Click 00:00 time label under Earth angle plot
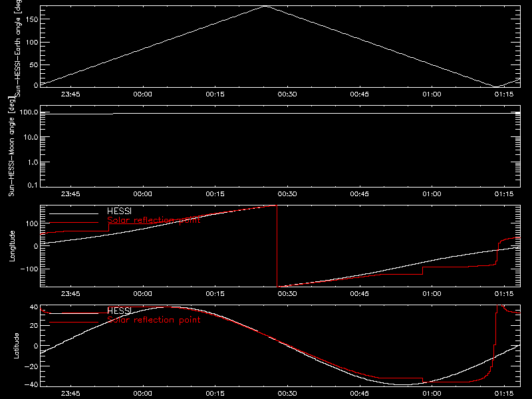 (x=142, y=94)
